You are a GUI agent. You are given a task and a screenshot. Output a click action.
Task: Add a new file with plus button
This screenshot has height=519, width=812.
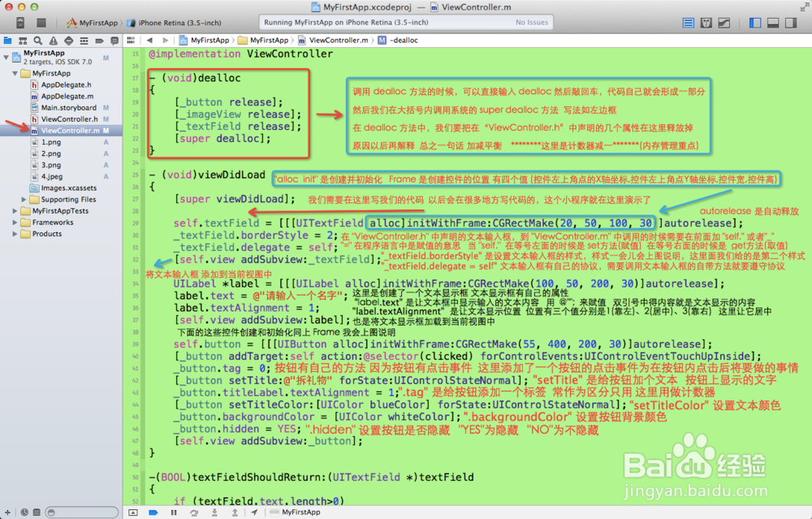click(x=7, y=513)
